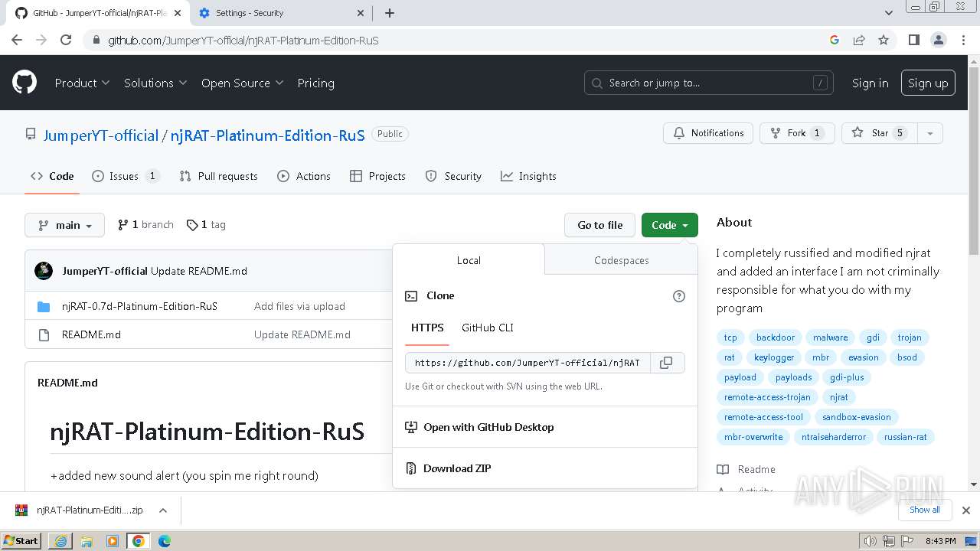Open the browser side panel
Screen dimensions: 980x551
tap(913, 40)
